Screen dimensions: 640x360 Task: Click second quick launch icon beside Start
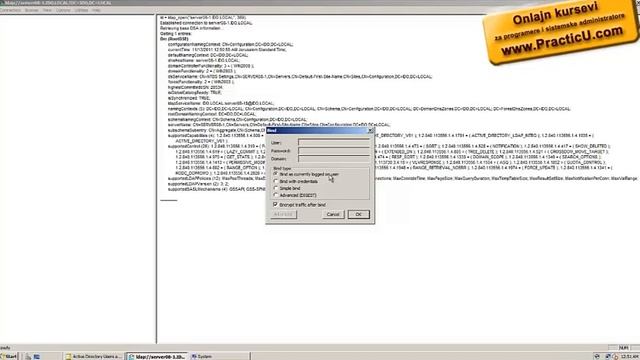[37, 356]
